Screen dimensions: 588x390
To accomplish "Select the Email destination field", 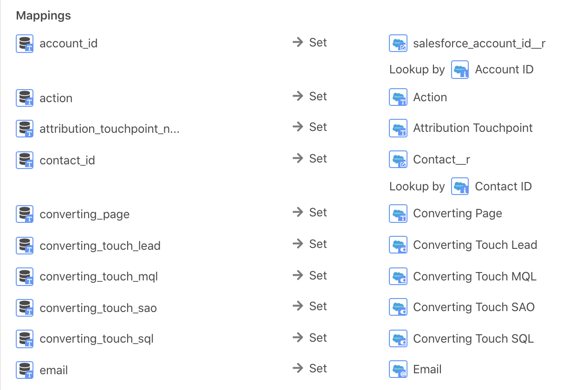I will [x=427, y=370].
